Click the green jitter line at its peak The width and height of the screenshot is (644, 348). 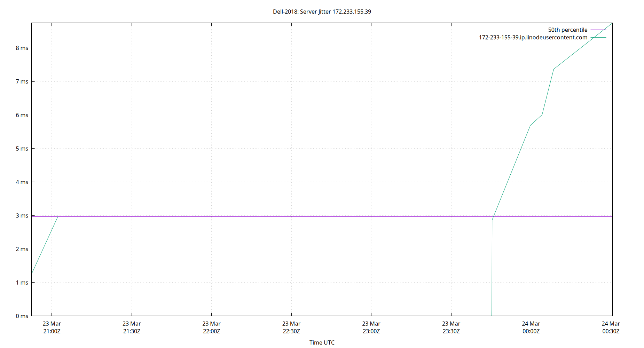(611, 24)
